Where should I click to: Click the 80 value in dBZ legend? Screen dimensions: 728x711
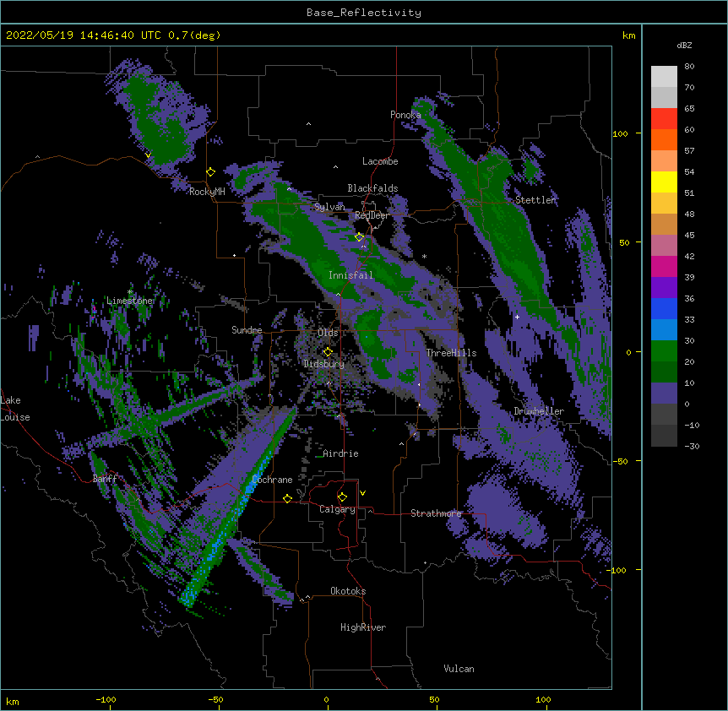coord(689,67)
